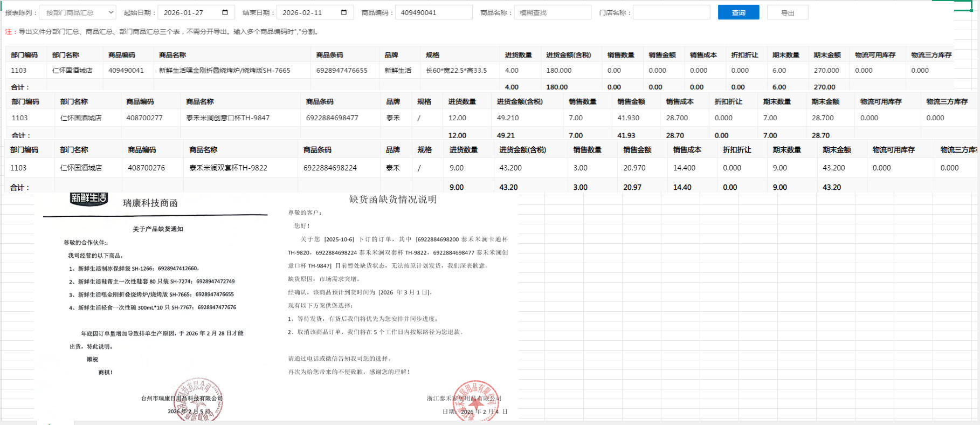
Task: Click the 导出 export button
Action: (787, 12)
